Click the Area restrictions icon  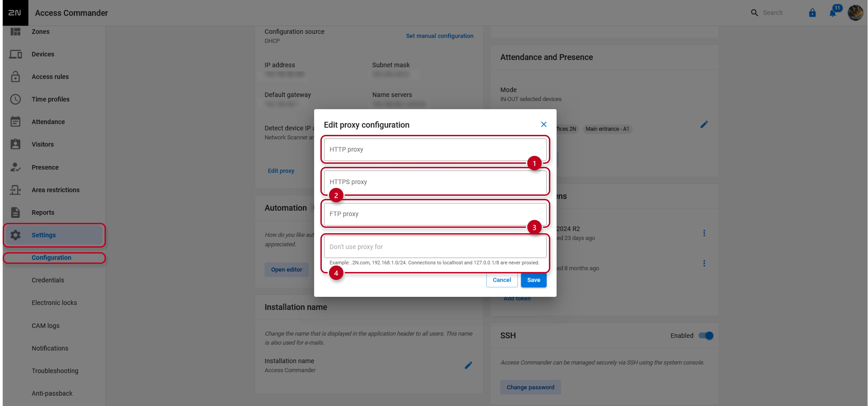point(16,190)
